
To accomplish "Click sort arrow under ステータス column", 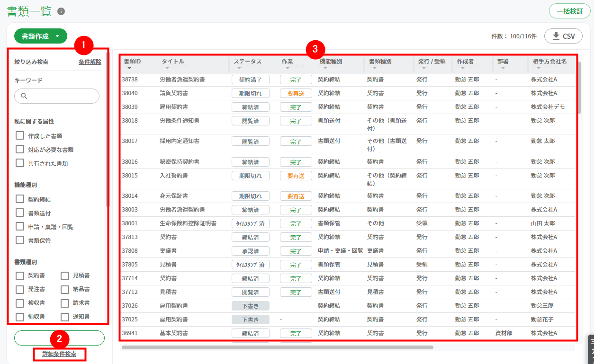I will (x=239, y=68).
